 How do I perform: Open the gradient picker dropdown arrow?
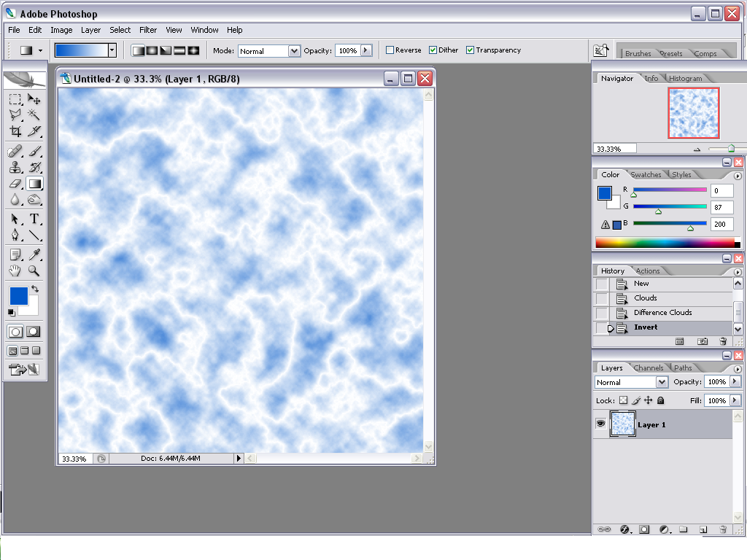pyautogui.click(x=112, y=50)
